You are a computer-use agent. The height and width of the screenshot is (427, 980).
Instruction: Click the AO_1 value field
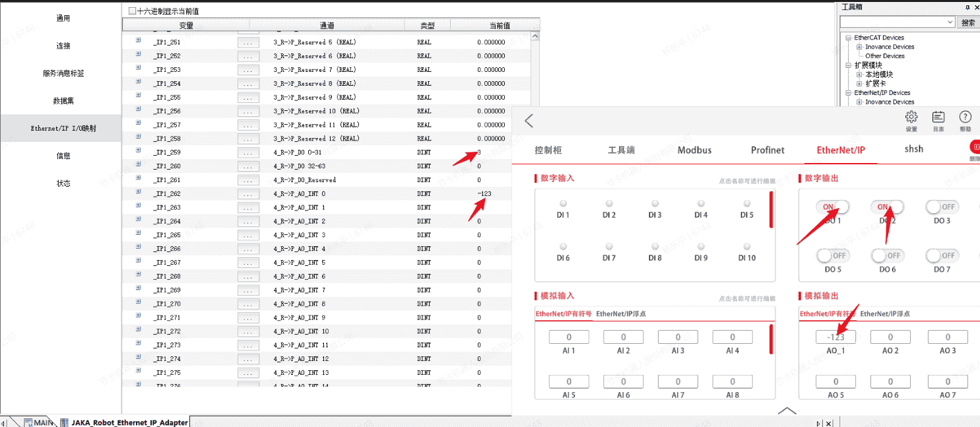click(835, 337)
